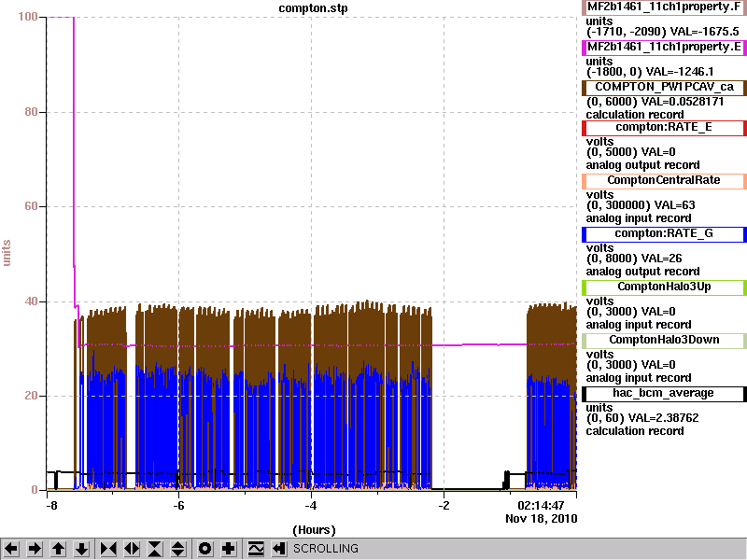
Task: Select the MF2b1461_11ch1property.F curve legend
Action: [664, 7]
